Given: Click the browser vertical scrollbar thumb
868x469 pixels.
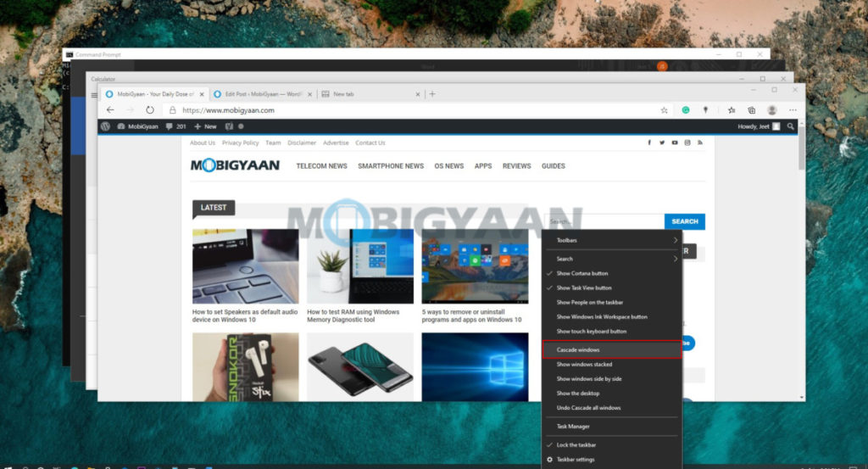Looking at the screenshot, I should coord(802,148).
